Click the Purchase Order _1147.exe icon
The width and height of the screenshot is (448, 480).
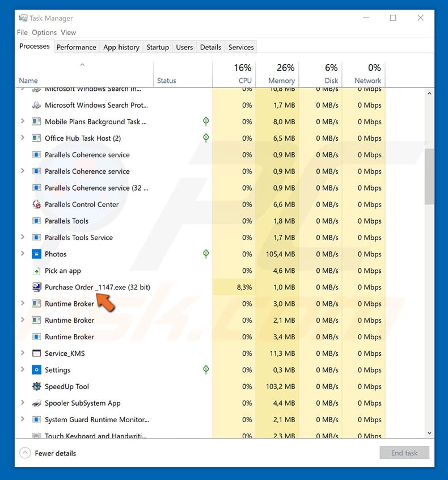(36, 287)
